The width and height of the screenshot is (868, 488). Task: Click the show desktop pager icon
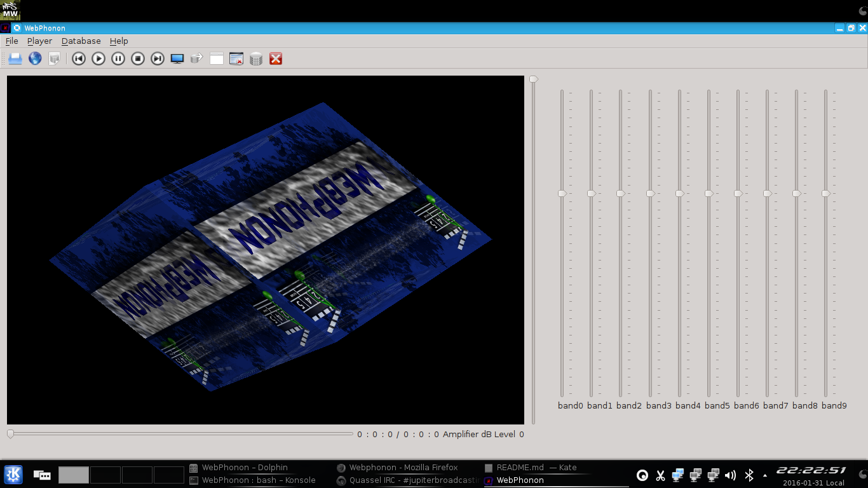pos(42,475)
